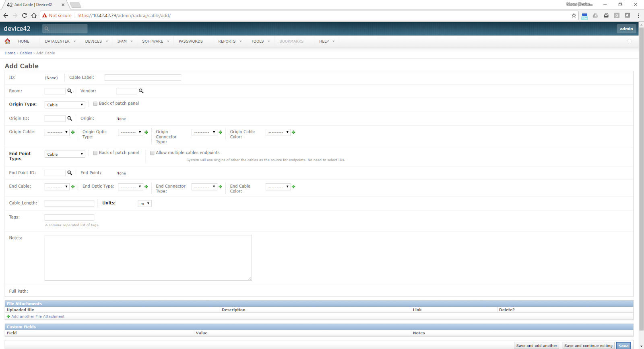Focus the Cable Length input field
Screen dimensions: 644x349
pos(69,203)
